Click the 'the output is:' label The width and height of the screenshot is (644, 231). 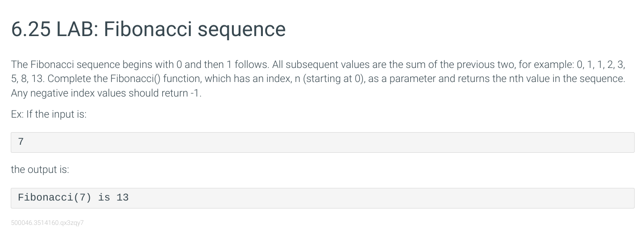tap(40, 170)
